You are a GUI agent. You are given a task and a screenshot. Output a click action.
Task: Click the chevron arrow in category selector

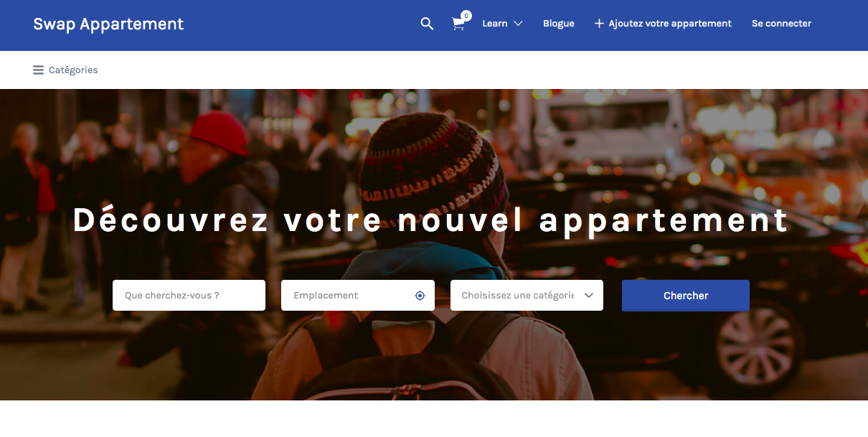pos(589,296)
